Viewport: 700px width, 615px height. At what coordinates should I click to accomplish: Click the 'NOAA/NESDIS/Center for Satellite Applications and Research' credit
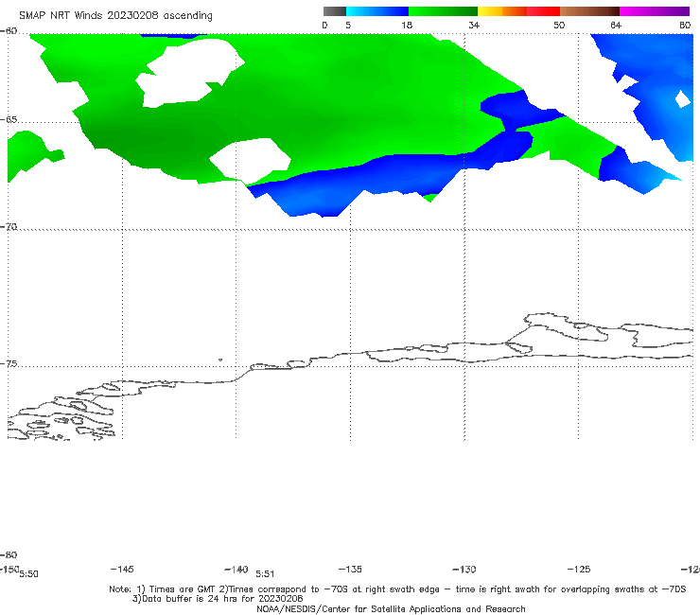(x=391, y=608)
